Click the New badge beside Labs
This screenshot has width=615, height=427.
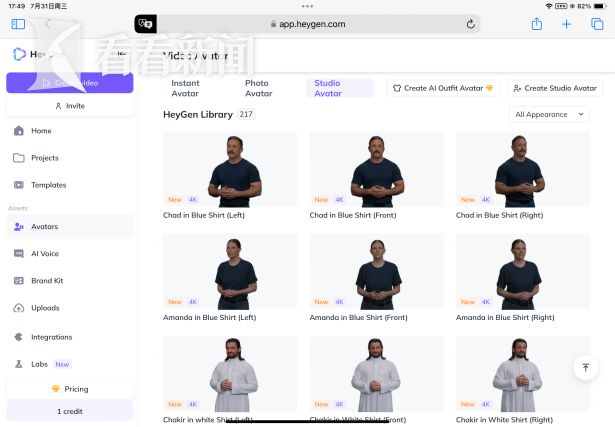point(62,364)
